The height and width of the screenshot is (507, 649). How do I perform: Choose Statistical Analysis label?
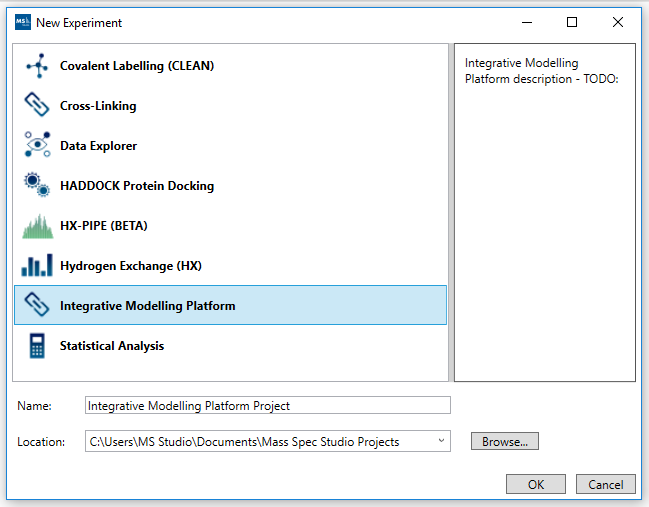click(x=112, y=346)
